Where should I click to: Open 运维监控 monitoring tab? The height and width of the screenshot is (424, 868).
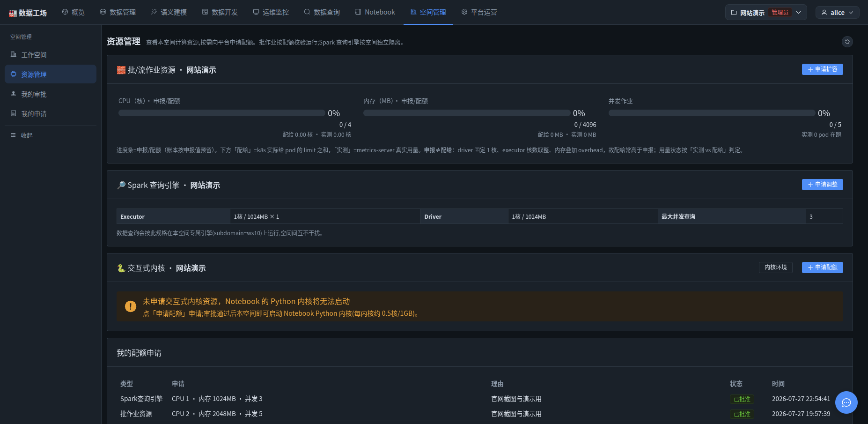coord(271,12)
